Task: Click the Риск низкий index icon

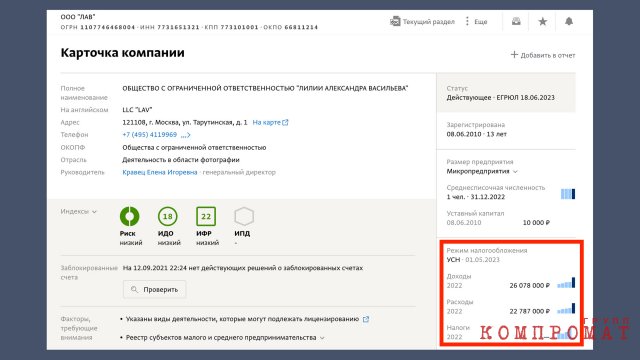Action: click(x=129, y=216)
